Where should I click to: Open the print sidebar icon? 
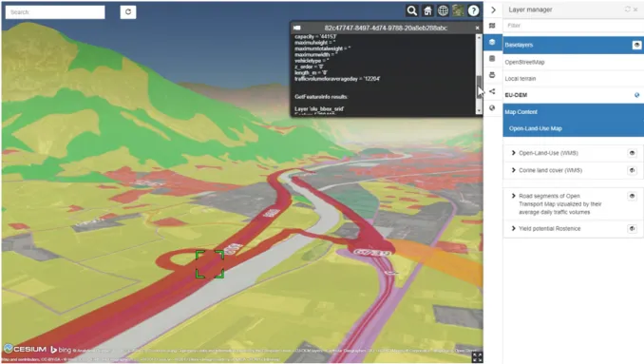coord(492,75)
